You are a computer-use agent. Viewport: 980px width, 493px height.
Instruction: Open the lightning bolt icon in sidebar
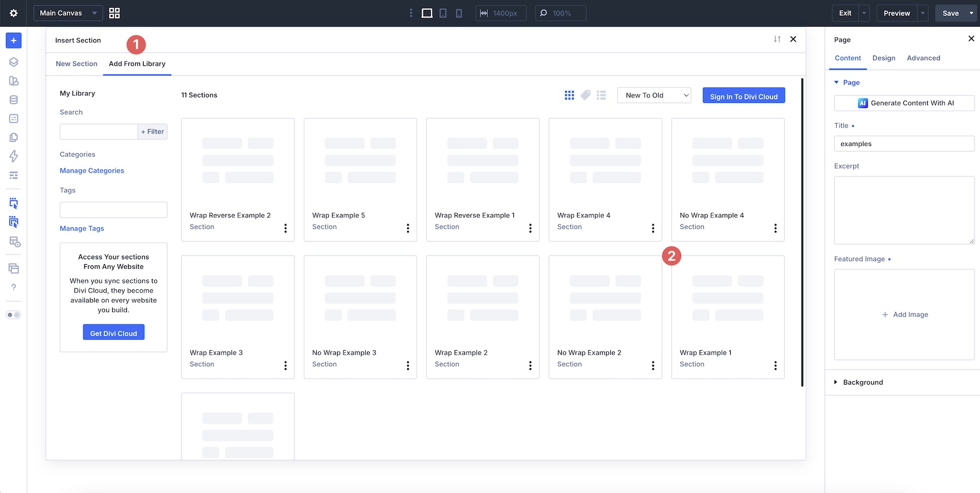(14, 156)
